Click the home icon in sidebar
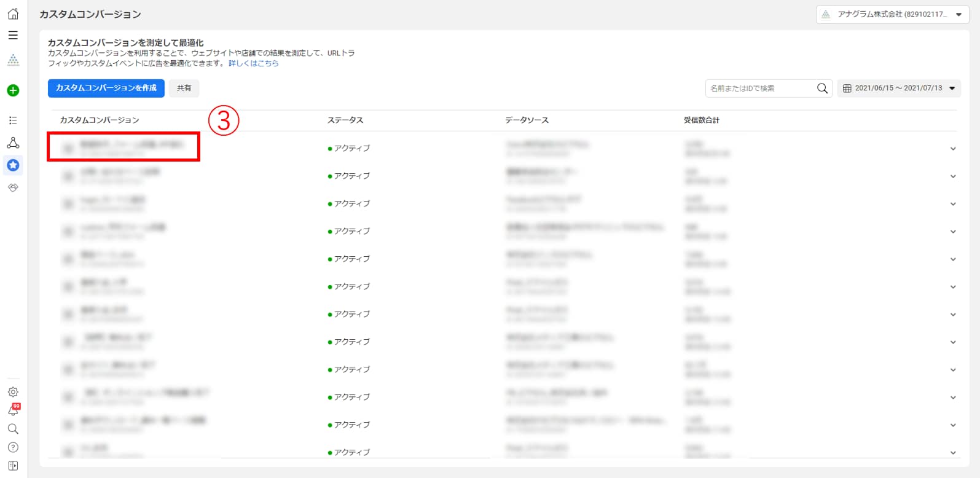The image size is (980, 478). 13,14
